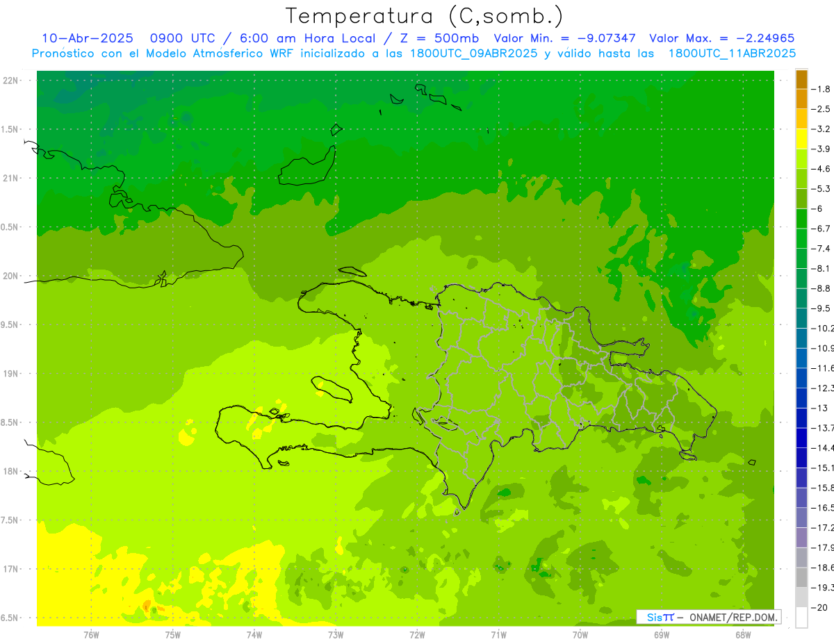Click the '1800UTC_11ABR2025' valid-until time text
This screenshot has width=834, height=644.
(732, 53)
